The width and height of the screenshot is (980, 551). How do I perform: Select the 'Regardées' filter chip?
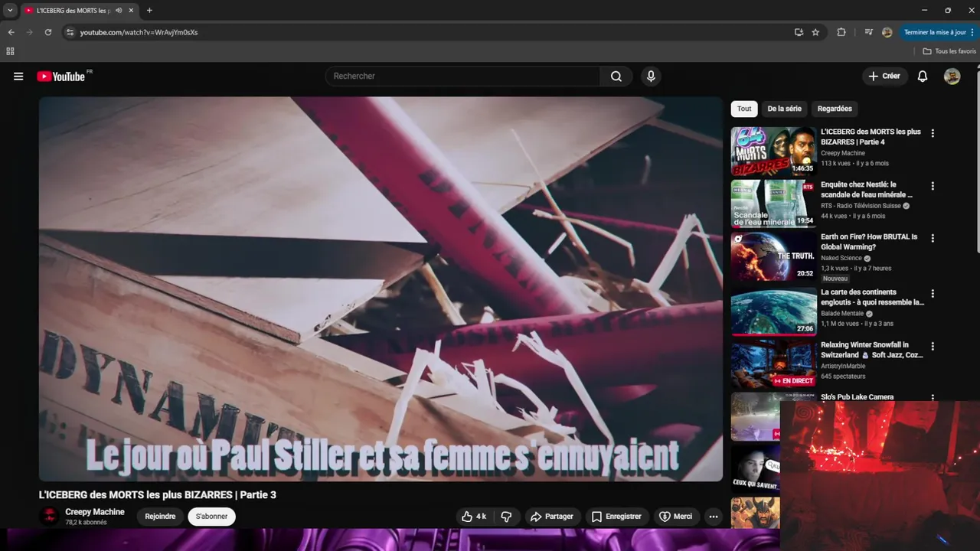(x=835, y=109)
